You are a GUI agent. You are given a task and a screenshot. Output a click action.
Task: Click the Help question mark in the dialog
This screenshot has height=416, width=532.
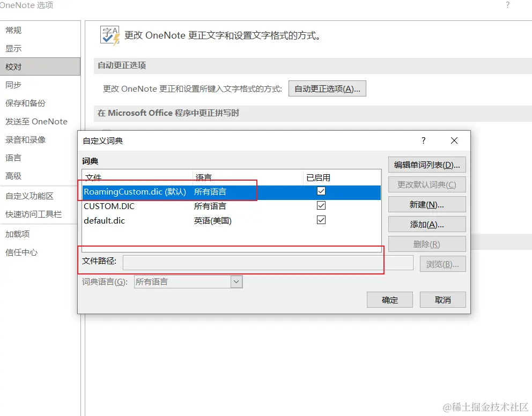(423, 140)
